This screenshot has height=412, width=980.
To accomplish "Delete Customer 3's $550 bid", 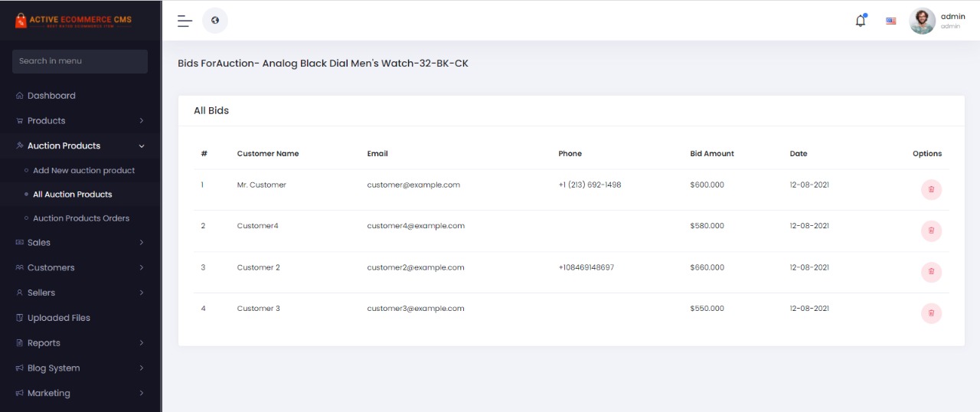I will pyautogui.click(x=931, y=313).
